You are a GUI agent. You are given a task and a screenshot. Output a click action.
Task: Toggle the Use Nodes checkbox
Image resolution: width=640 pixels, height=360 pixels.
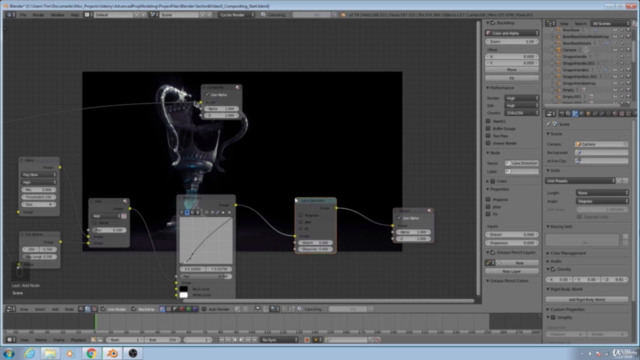(103, 309)
